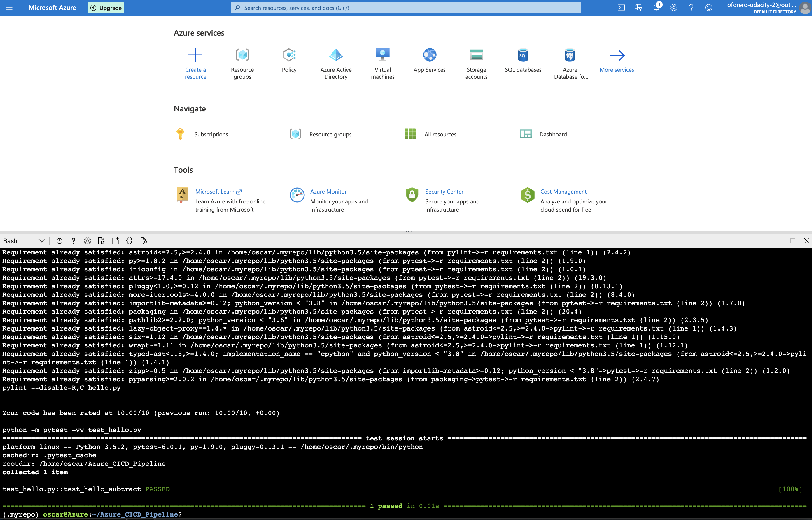Open portal settings gear in header

[x=673, y=8]
